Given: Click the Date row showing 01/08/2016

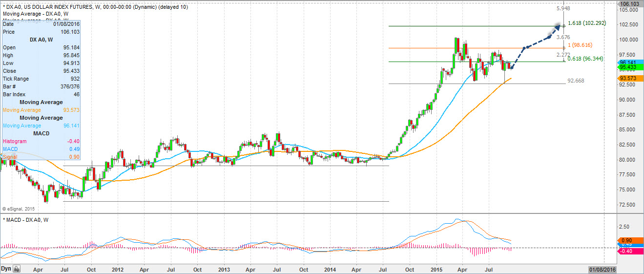Looking at the screenshot, I should tap(41, 24).
